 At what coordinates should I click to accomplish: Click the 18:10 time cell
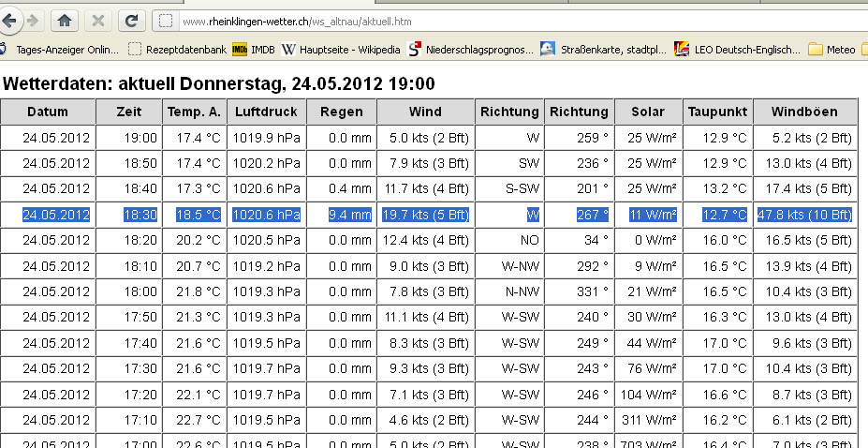click(x=129, y=266)
